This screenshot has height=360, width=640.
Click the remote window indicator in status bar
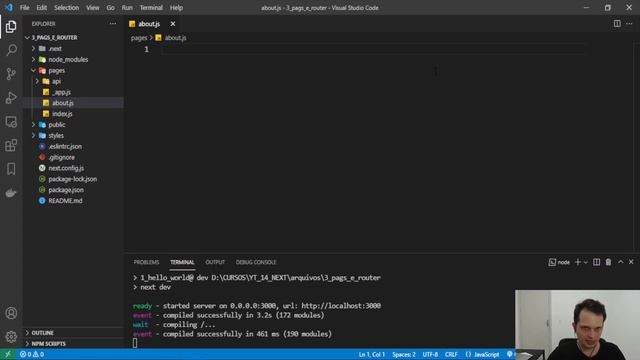coord(7,354)
